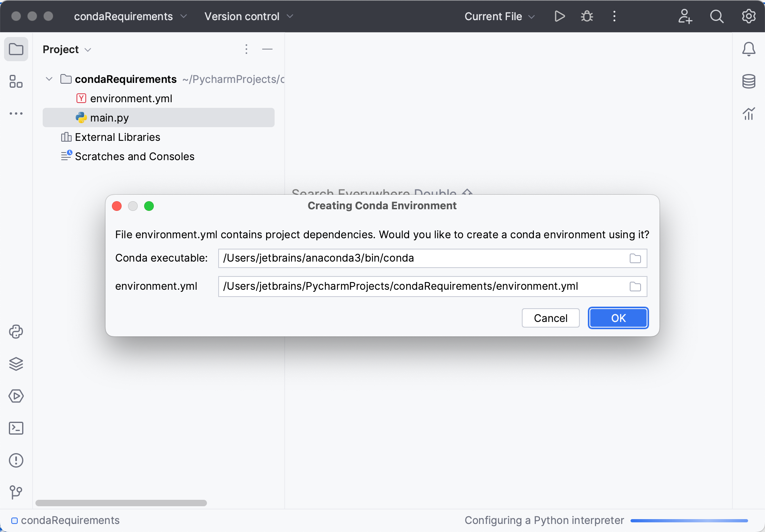765x532 pixels.
Task: Collapse the condaRequirements project folder
Action: click(49, 79)
